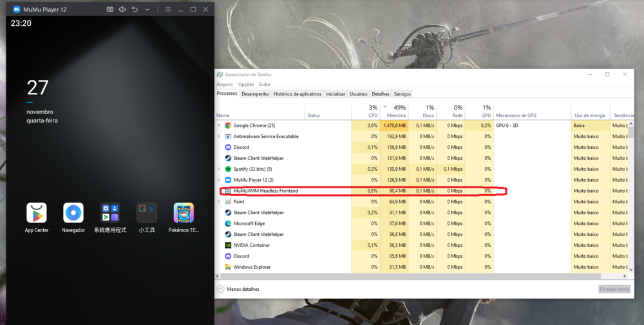
Task: Open the Exibir menu
Action: tap(265, 84)
